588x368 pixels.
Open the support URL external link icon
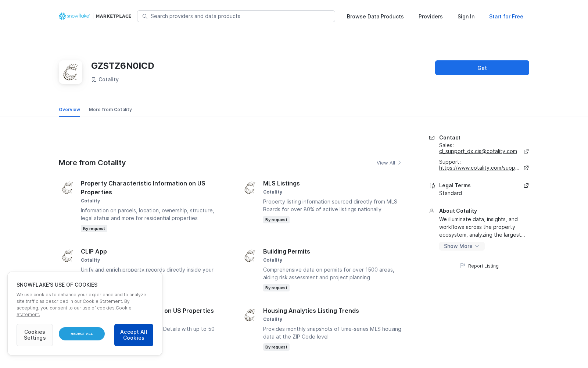526,168
